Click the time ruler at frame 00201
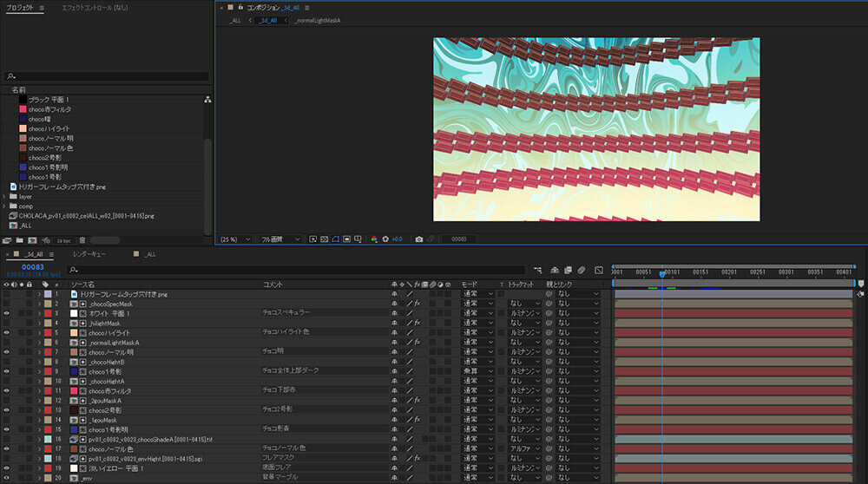The image size is (868, 484). pyautogui.click(x=728, y=271)
